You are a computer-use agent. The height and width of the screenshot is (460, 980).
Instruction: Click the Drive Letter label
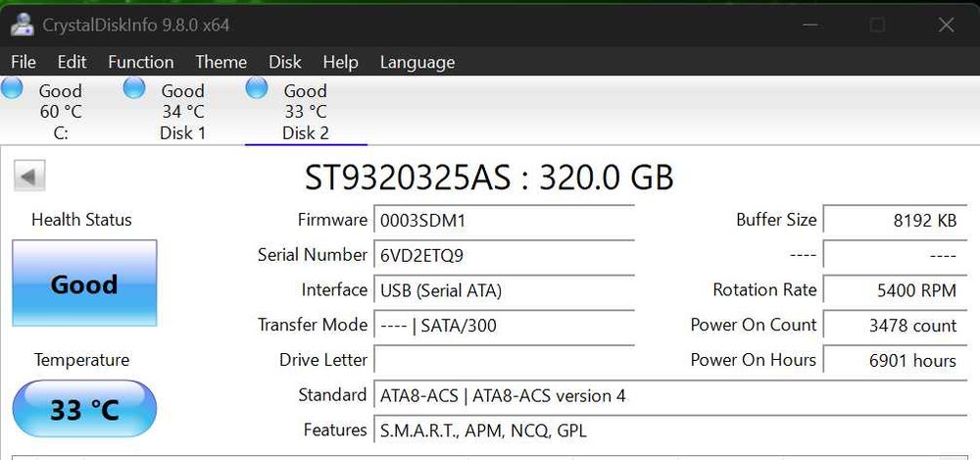323,360
